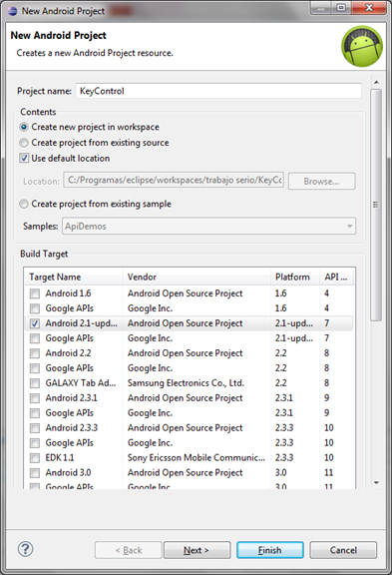Click the Eclipse icon in title bar

click(x=12, y=11)
